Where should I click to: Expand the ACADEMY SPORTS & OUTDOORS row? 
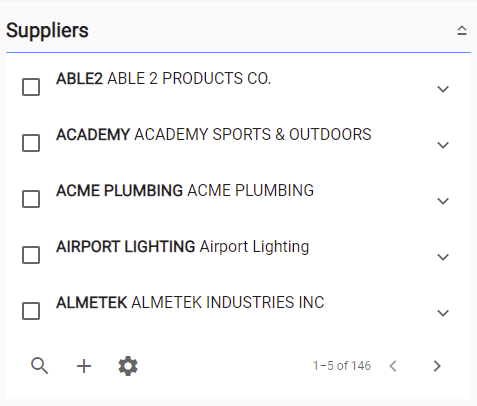click(x=443, y=145)
